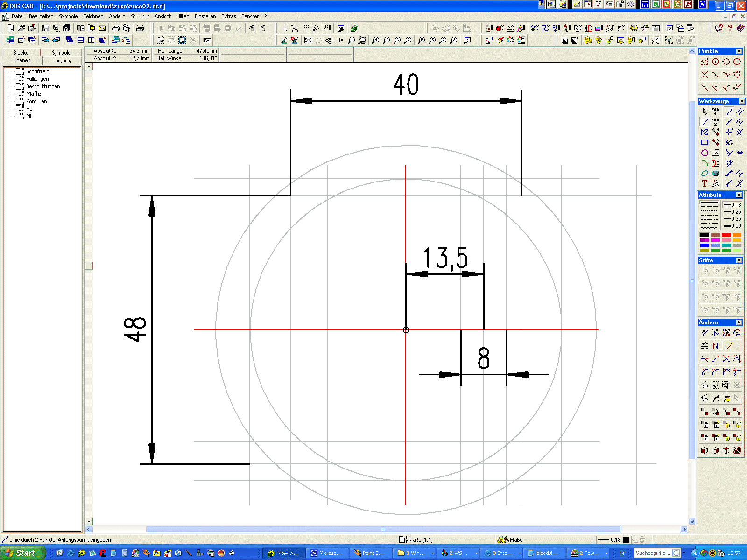Select the red T text tool
747x560 pixels.
pyautogui.click(x=705, y=183)
